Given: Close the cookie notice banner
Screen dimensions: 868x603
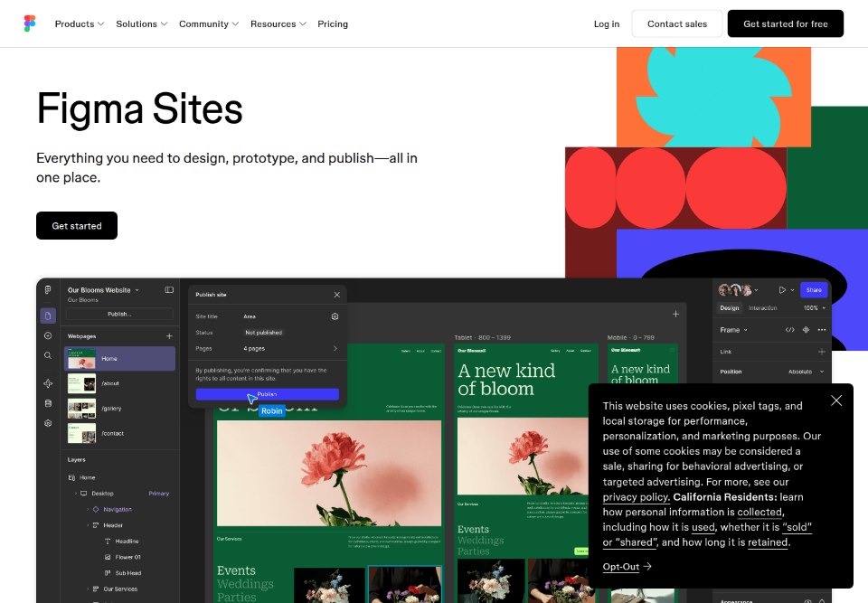Looking at the screenshot, I should 835,400.
